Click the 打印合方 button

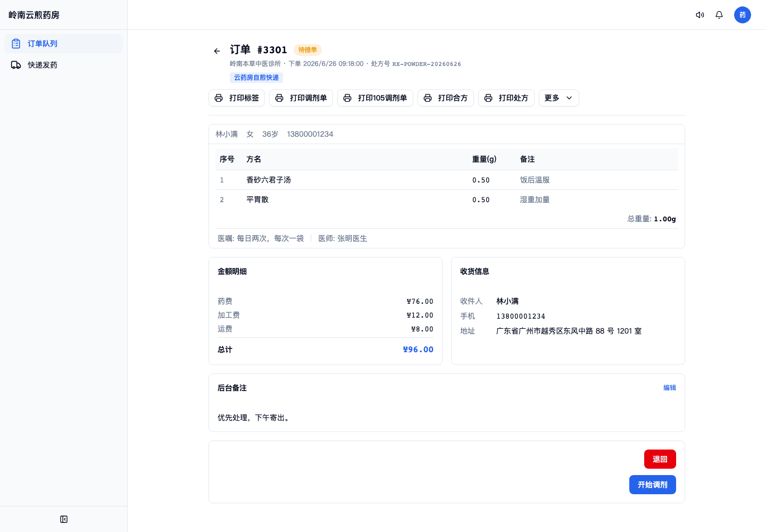pos(446,98)
